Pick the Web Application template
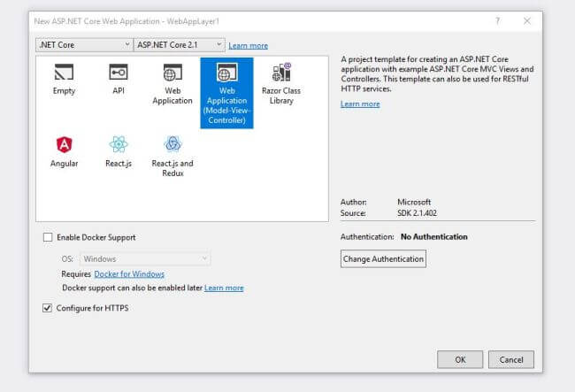575x392 pixels. point(172,85)
